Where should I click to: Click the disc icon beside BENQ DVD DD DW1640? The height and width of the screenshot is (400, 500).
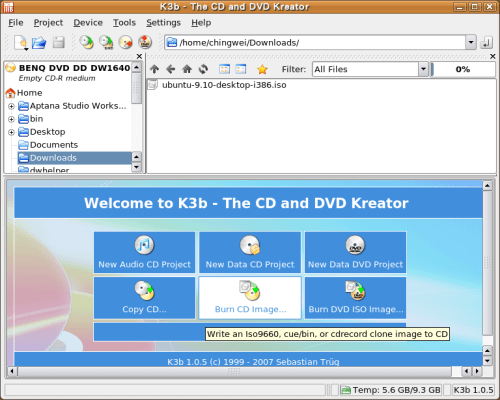pos(11,68)
